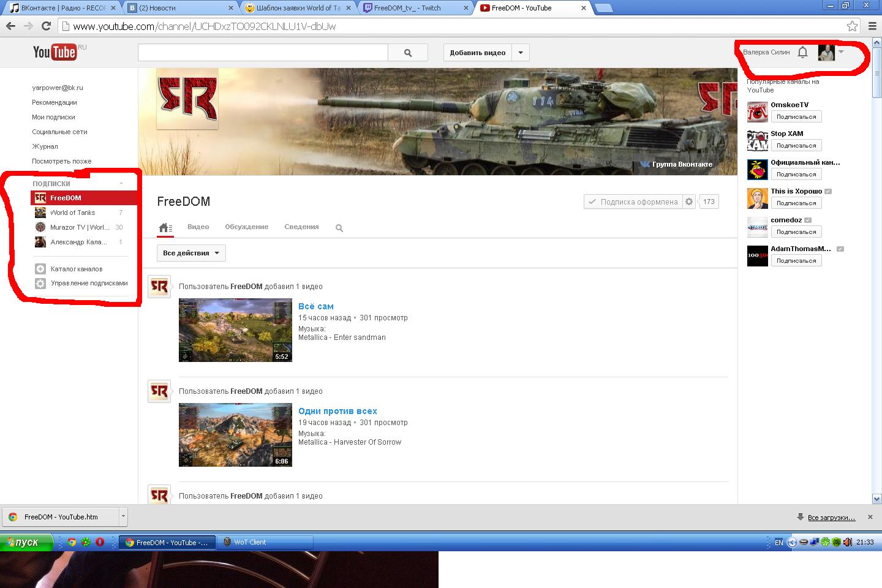Go to the channel home tab icon

coord(165,228)
